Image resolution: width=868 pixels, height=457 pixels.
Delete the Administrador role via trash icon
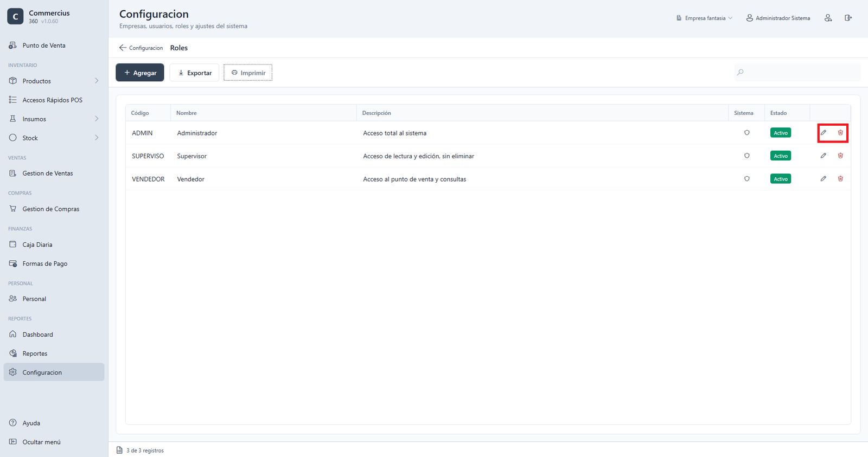tap(840, 133)
